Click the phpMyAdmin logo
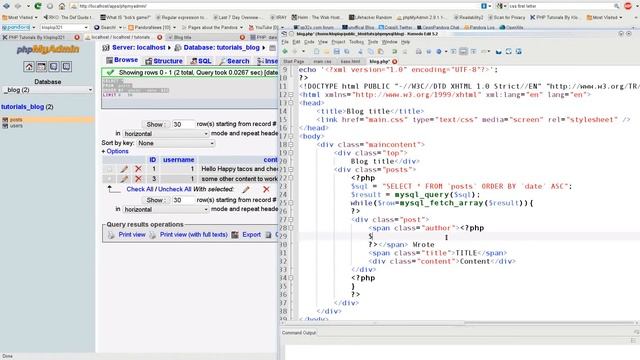This screenshot has height=360, width=640. [x=48, y=50]
